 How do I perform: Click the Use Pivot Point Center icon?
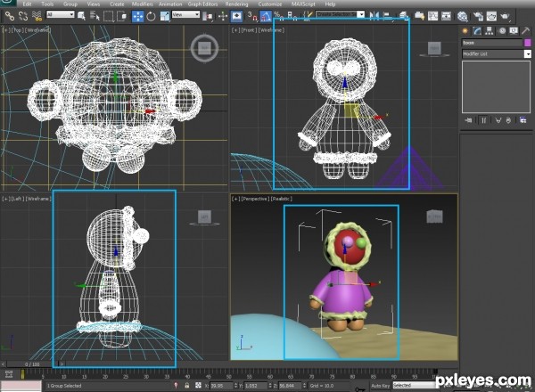[207, 16]
